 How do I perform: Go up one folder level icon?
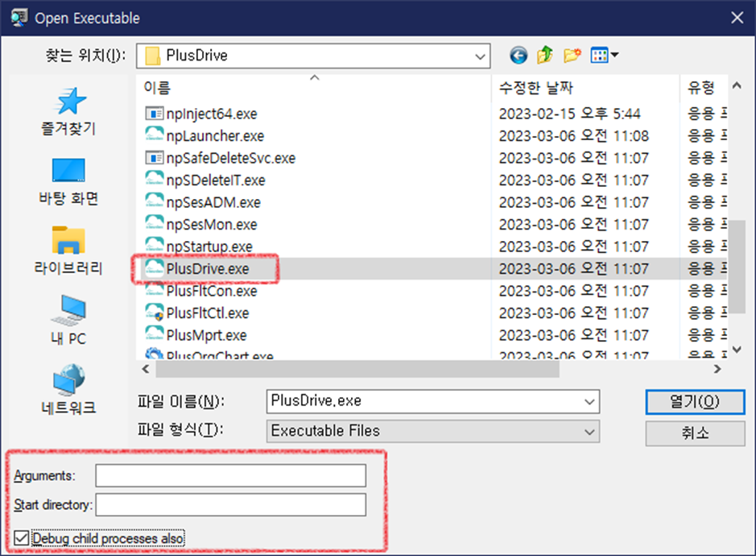545,55
